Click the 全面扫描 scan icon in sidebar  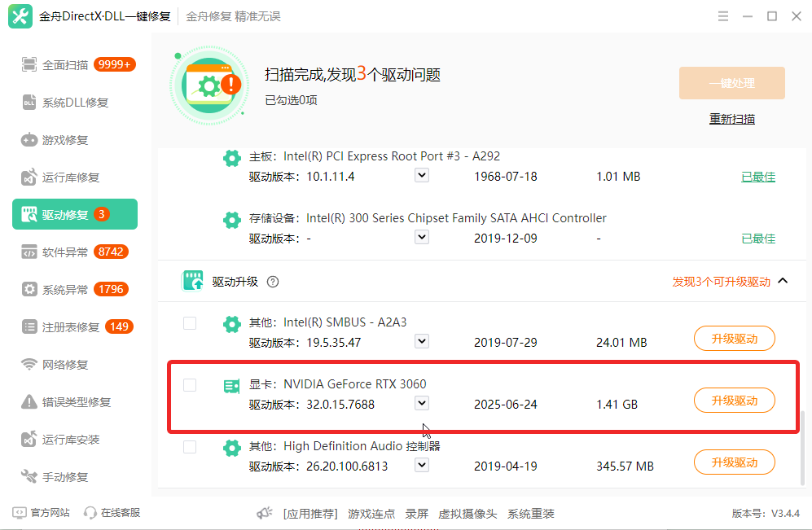coord(29,65)
